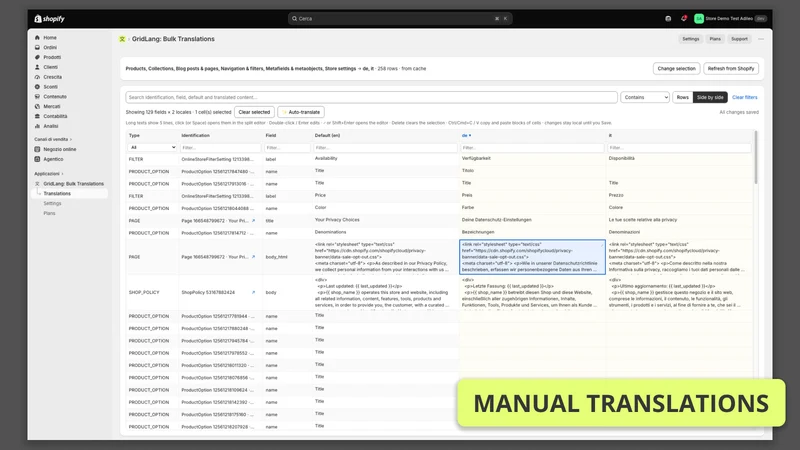This screenshot has width=800, height=450.
Task: Select the 'Disponibilità' cell
Action: pyautogui.click(x=679, y=159)
